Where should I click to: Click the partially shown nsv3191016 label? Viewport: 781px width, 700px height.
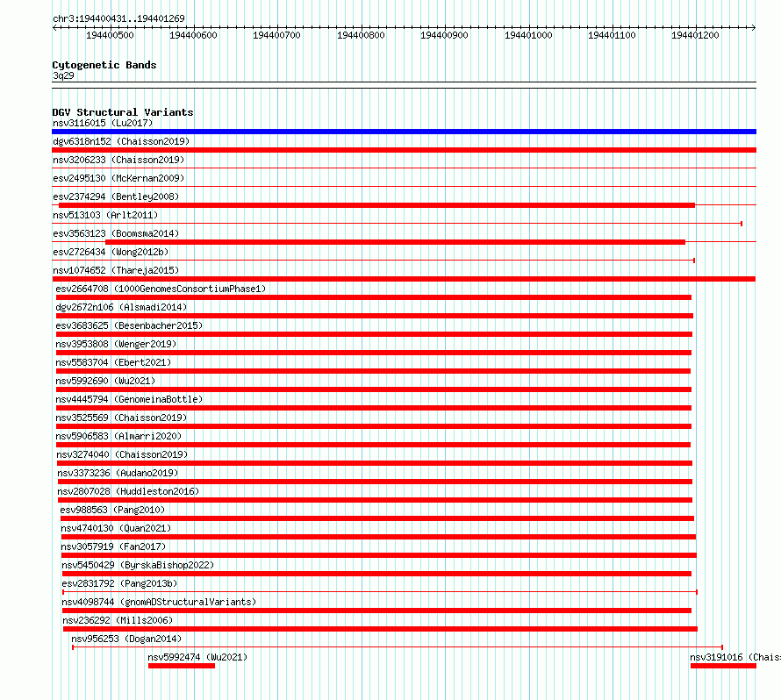[x=735, y=657]
